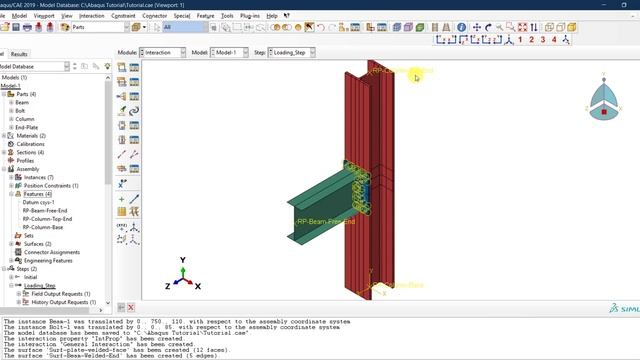
Task: Select RP-Column-Top-End in model tree
Action: tap(47, 219)
